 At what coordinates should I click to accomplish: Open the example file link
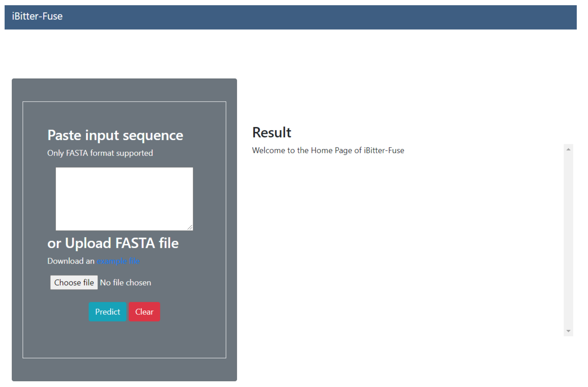click(x=118, y=261)
